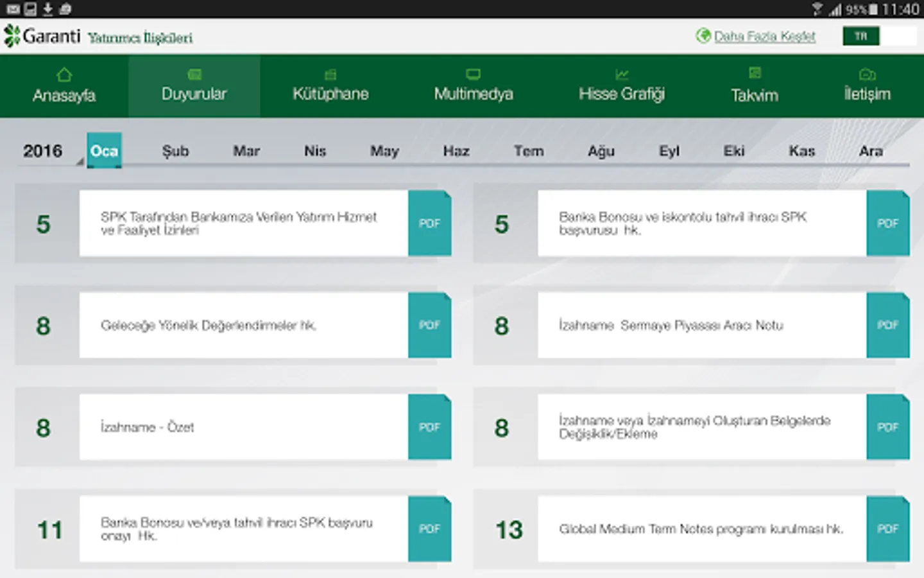Tap the Multimedya screen icon

tap(474, 74)
